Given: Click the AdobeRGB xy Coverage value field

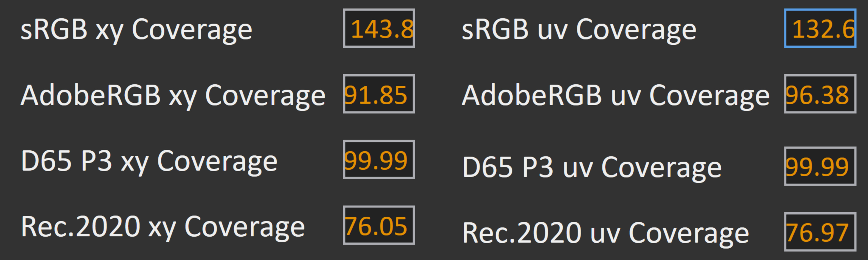Looking at the screenshot, I should tap(379, 94).
